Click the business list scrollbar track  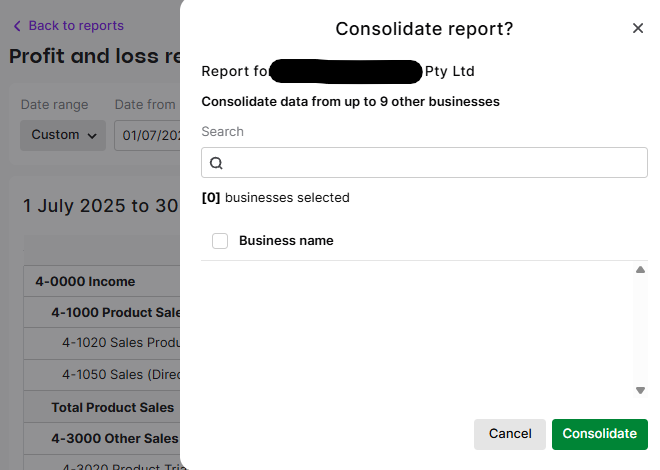[x=641, y=330]
